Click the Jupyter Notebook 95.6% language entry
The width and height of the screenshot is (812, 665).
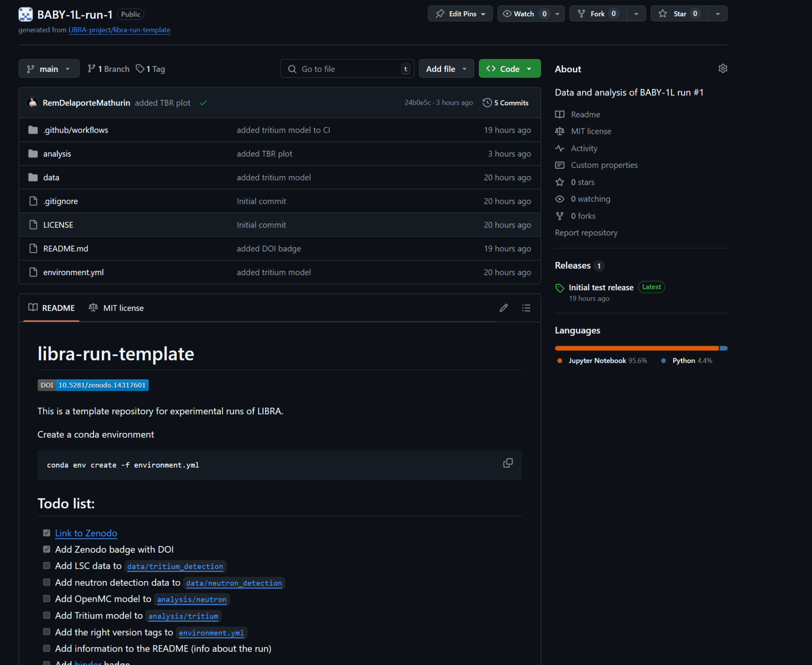click(x=602, y=361)
